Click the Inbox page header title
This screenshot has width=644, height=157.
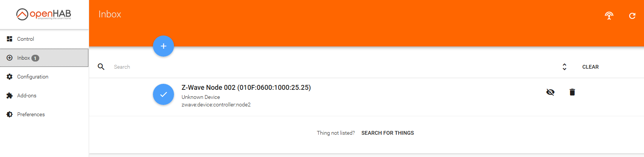(110, 14)
